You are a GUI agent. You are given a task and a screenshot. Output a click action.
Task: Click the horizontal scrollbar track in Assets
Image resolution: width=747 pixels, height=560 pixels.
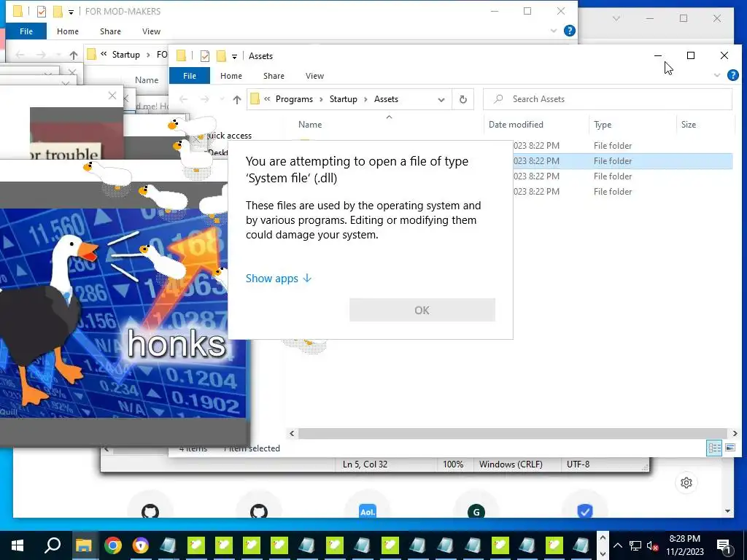coord(513,433)
